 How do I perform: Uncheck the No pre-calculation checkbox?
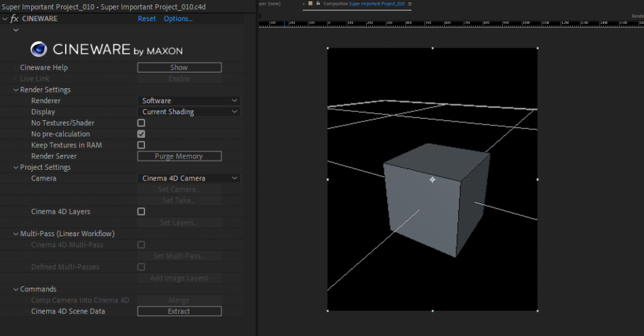coord(141,134)
